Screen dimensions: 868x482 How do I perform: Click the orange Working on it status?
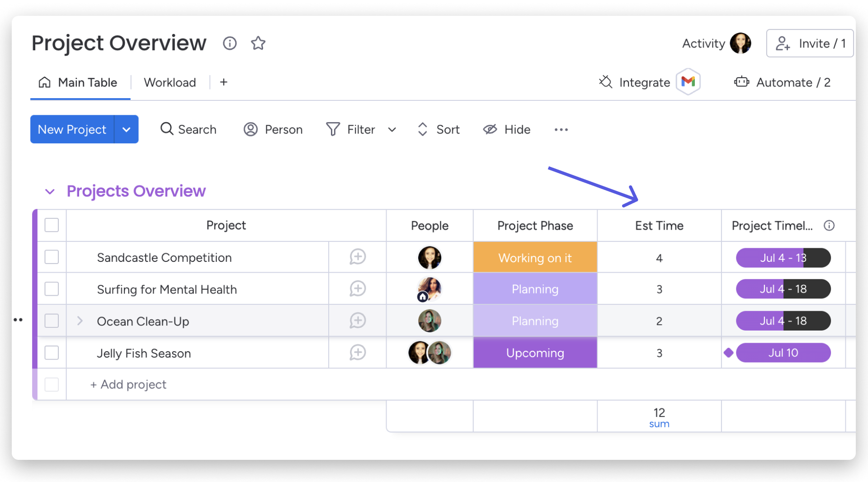(x=535, y=258)
